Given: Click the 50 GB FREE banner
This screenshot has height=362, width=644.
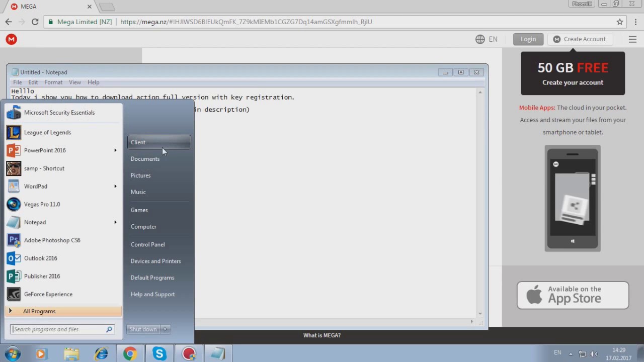Looking at the screenshot, I should click(x=573, y=73).
